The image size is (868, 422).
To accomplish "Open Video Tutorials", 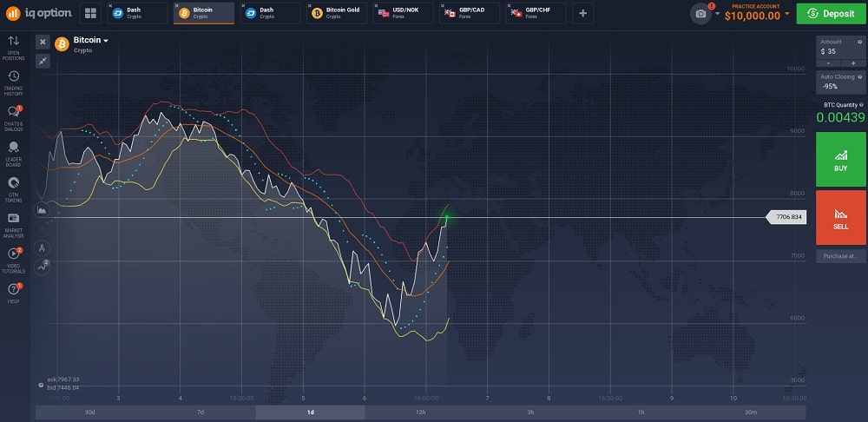I will coord(14,257).
